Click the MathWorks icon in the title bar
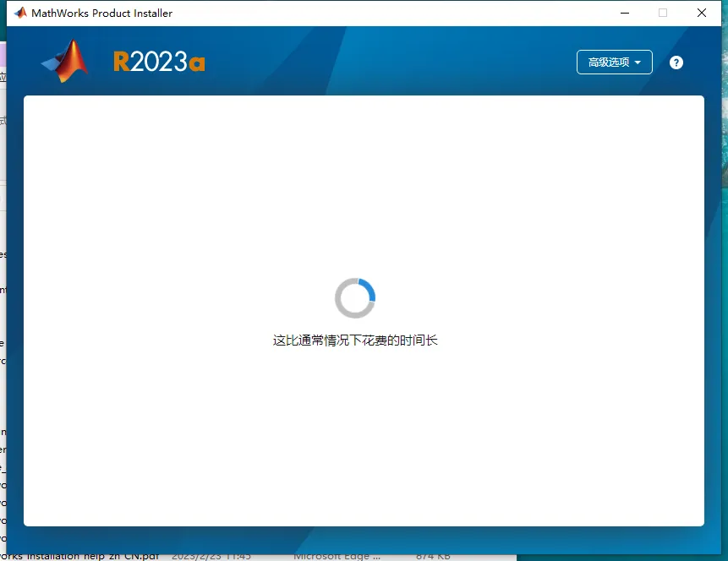The width and height of the screenshot is (728, 561). pyautogui.click(x=20, y=13)
